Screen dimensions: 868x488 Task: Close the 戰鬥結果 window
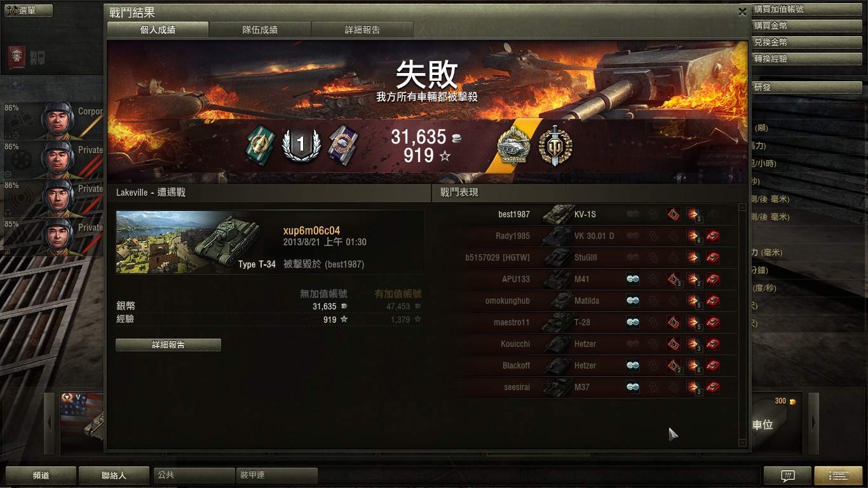742,11
